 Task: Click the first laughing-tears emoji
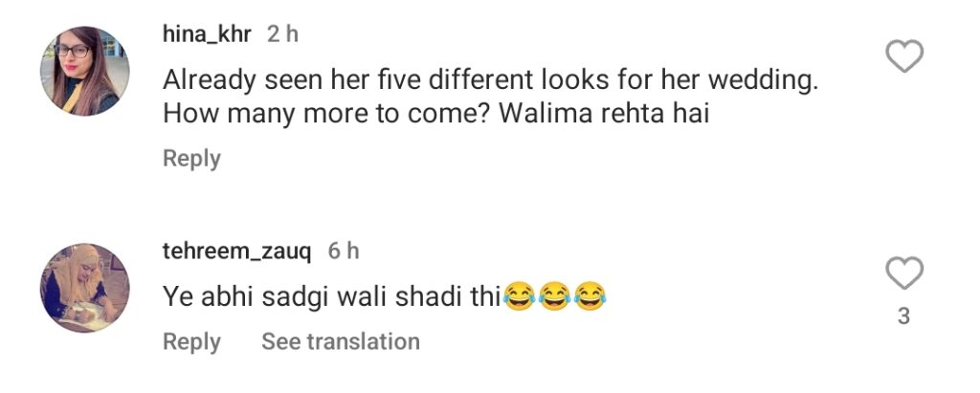(518, 296)
